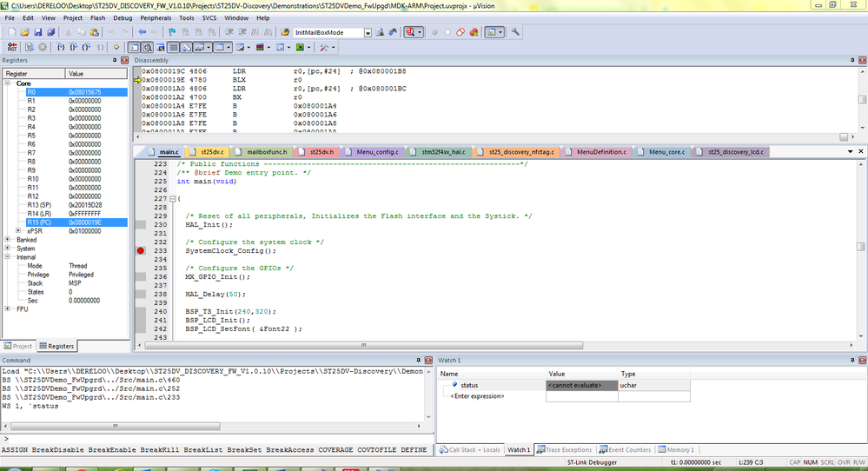Open InitMailBoxMode combo dropdown arrow

[x=368, y=33]
